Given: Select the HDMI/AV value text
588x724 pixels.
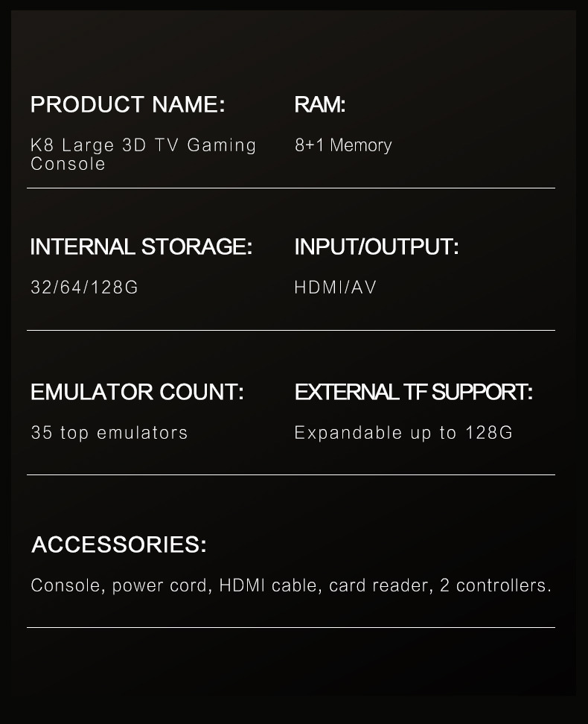Looking at the screenshot, I should 336,288.
